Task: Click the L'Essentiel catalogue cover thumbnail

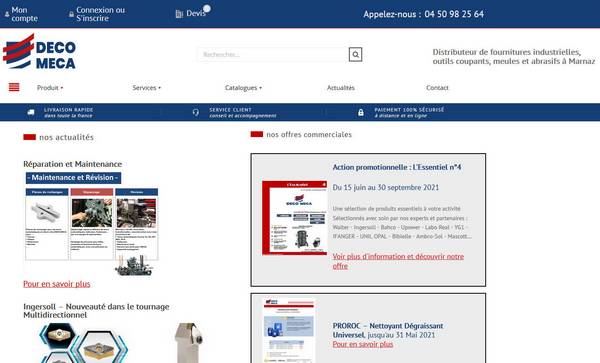Action: (x=295, y=218)
